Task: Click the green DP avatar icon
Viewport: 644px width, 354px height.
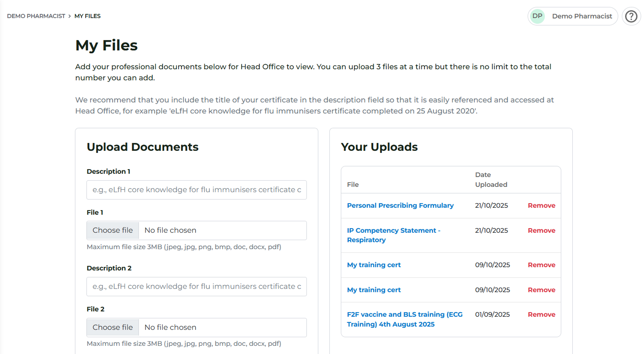Action: 537,16
